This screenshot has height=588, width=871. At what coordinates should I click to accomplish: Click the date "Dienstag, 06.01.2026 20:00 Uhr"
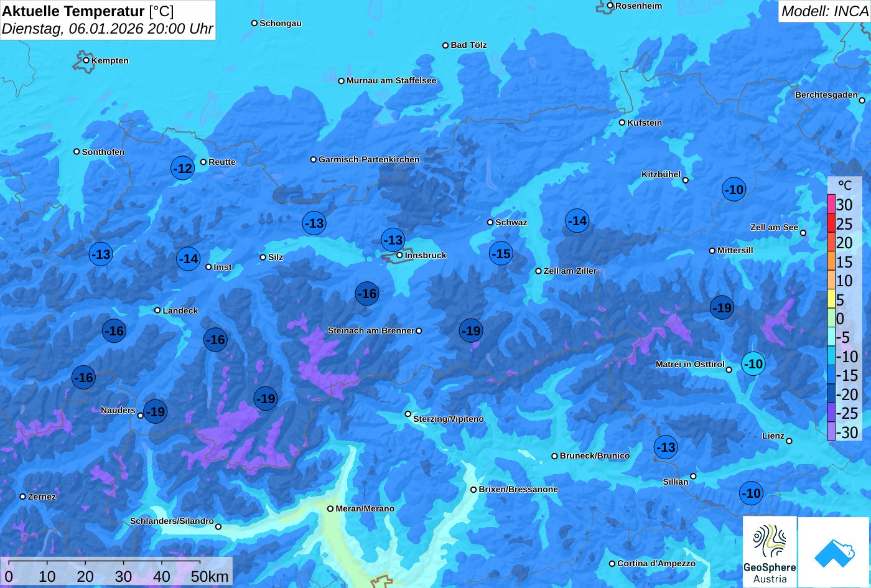tap(108, 29)
